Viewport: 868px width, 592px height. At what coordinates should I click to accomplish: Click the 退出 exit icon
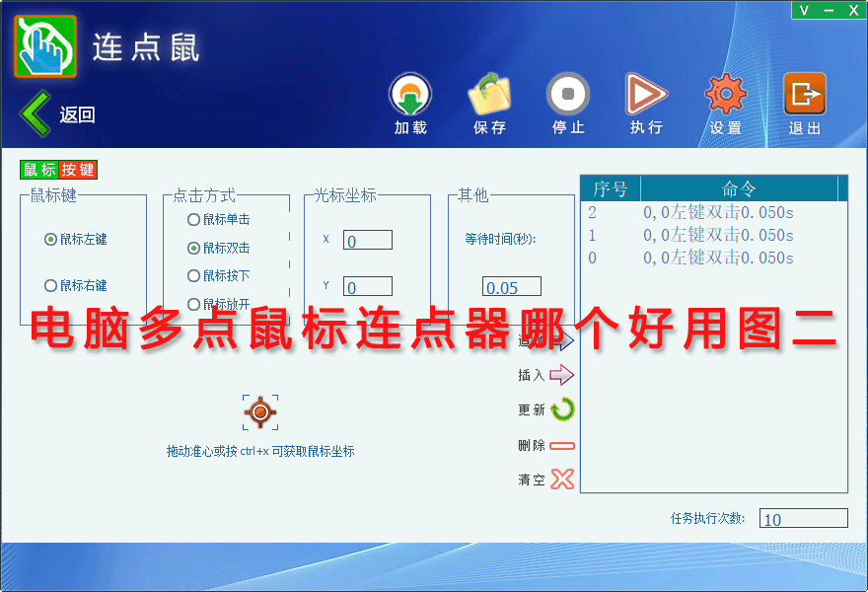(804, 94)
